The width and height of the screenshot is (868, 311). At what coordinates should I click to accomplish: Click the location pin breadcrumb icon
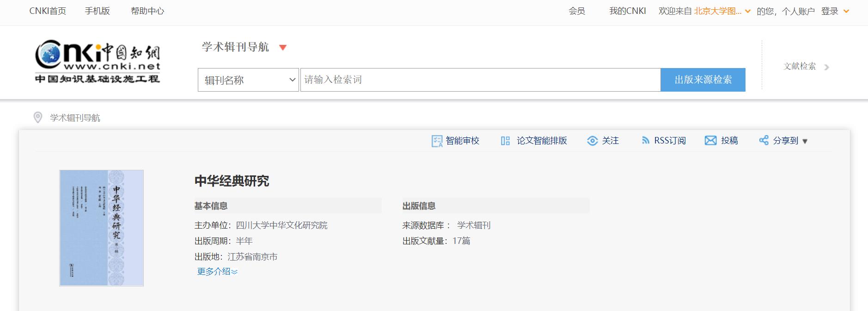pyautogui.click(x=38, y=118)
